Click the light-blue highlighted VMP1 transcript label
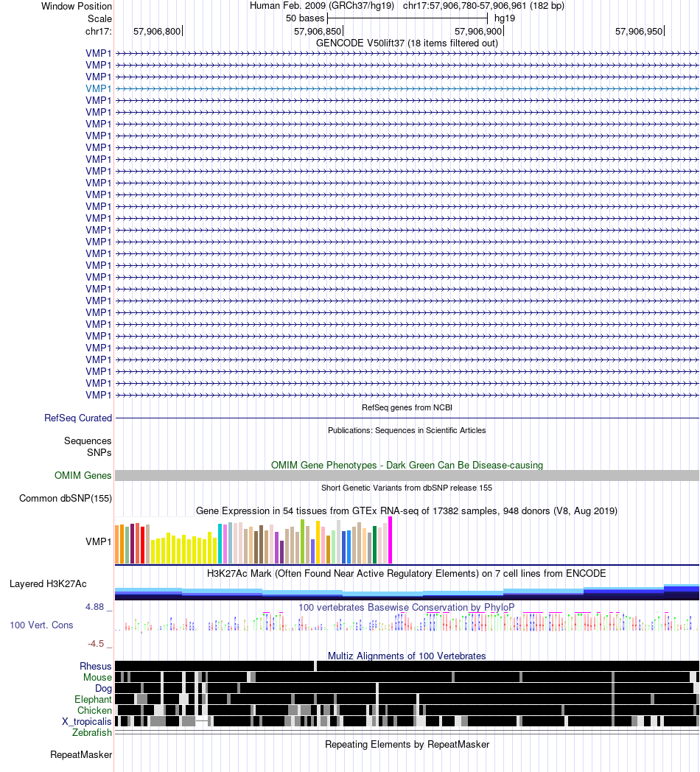700x772 pixels. click(99, 88)
